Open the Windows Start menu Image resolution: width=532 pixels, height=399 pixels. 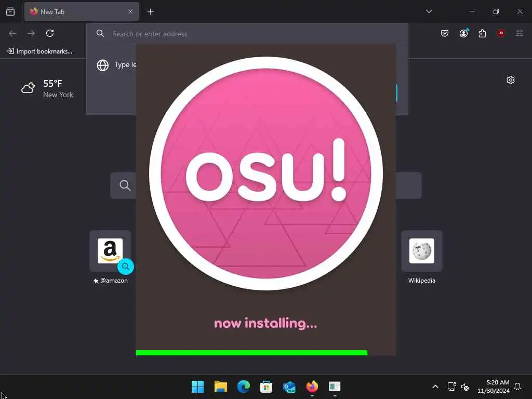point(197,387)
